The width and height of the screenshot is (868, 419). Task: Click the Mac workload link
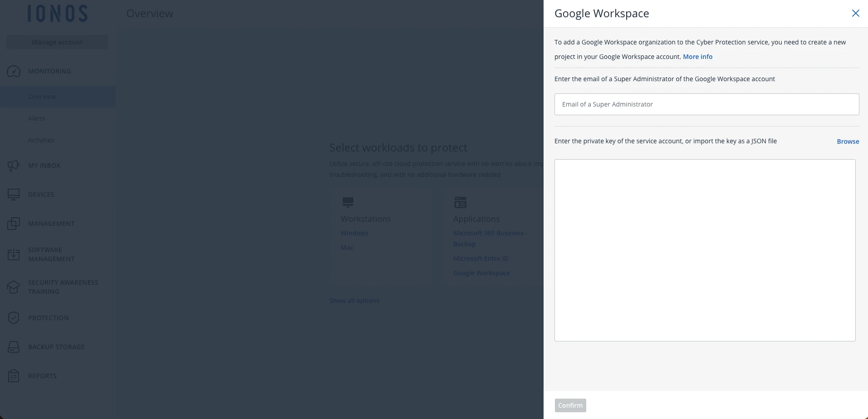point(347,248)
